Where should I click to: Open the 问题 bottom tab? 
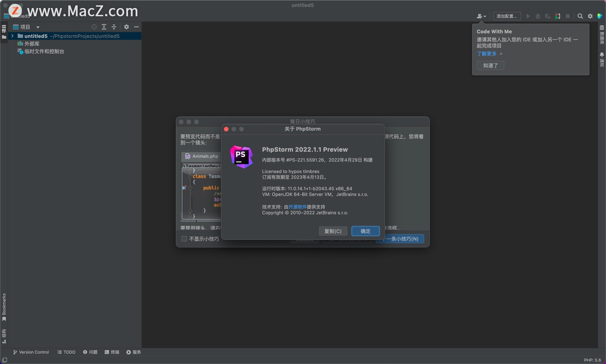coord(90,352)
